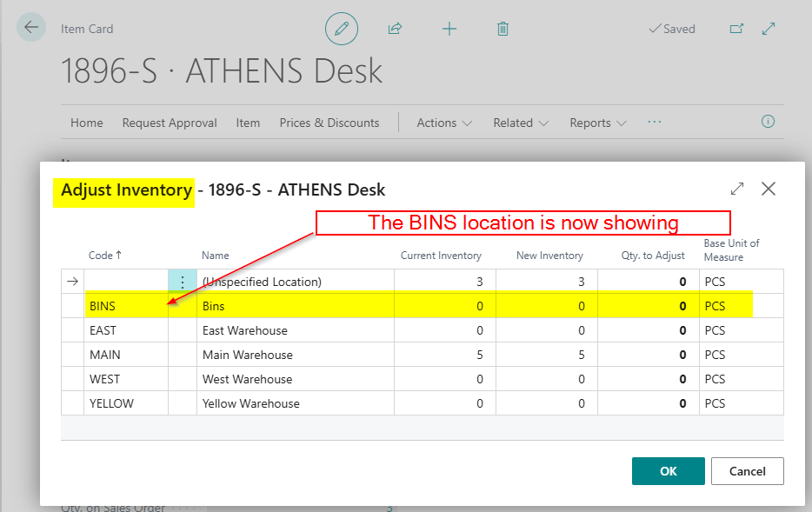Click the info circle icon
The width and height of the screenshot is (812, 512).
click(768, 122)
